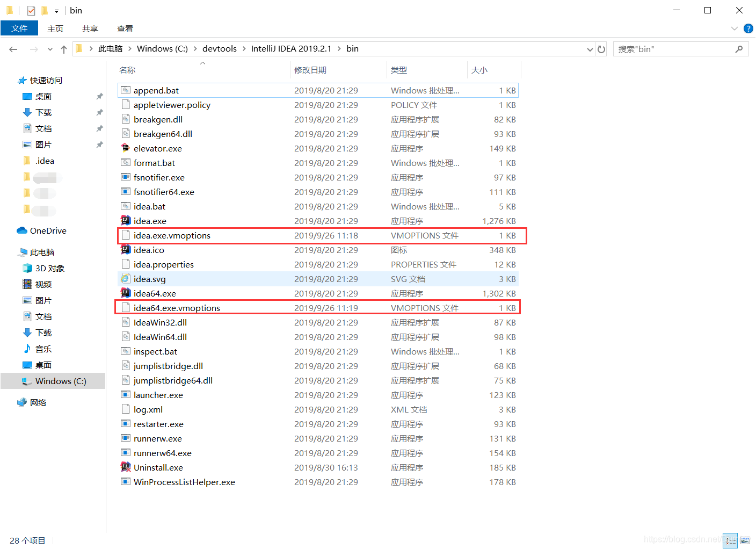Viewport: 756px width, 549px height.
Task: Select OneDrive in navigation pane
Action: [x=48, y=231]
